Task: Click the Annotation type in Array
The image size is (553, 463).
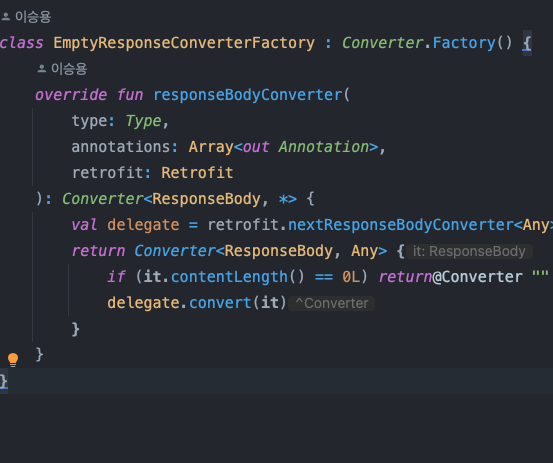Action: point(323,147)
